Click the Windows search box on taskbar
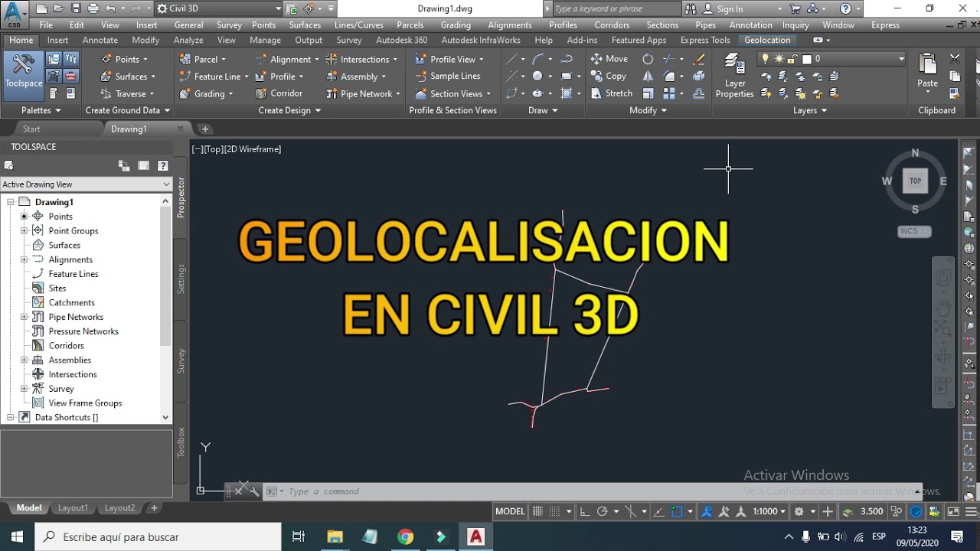 click(157, 536)
